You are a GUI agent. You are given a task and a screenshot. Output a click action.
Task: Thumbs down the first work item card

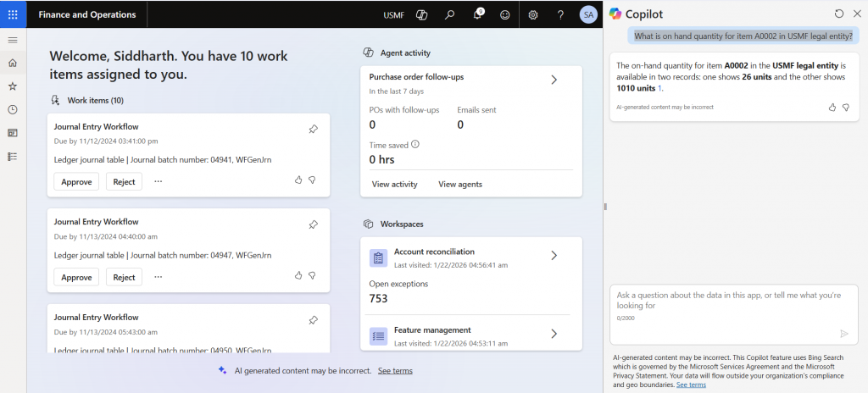[312, 180]
